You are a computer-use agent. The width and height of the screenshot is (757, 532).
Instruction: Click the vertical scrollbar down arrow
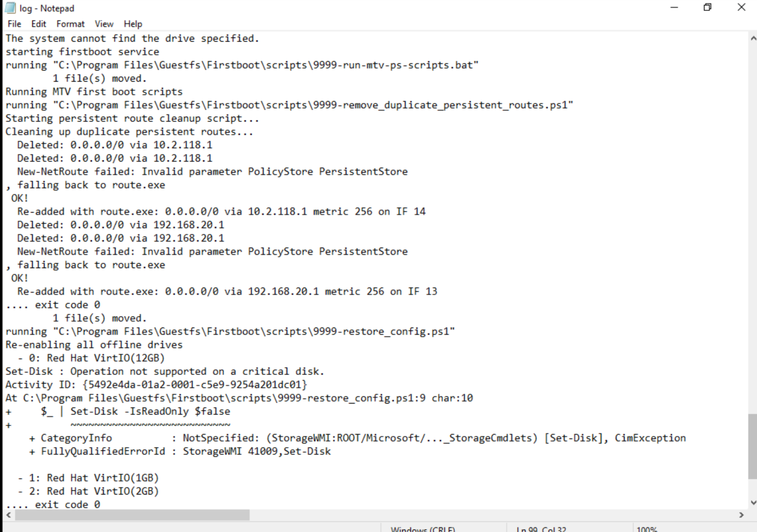tap(753, 503)
